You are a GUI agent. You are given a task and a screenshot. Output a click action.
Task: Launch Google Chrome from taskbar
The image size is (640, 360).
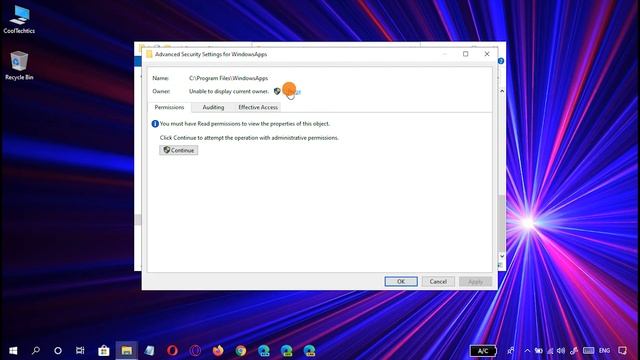(x=241, y=351)
